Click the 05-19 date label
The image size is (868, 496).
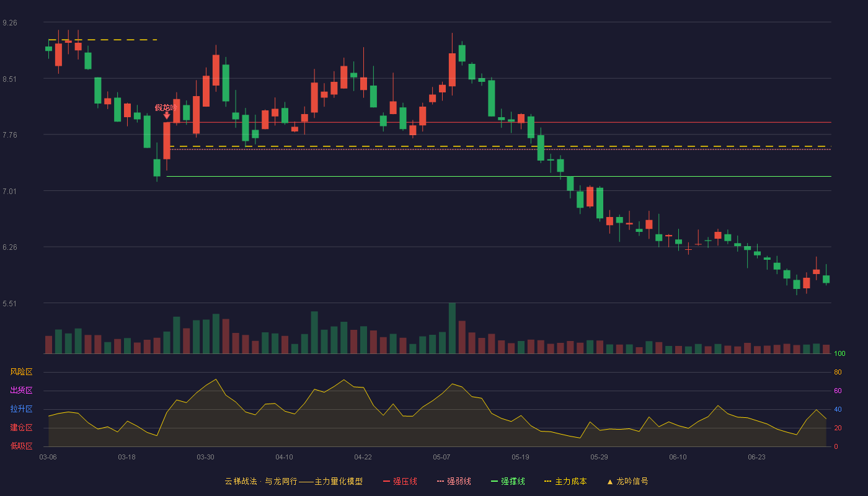pyautogui.click(x=520, y=457)
